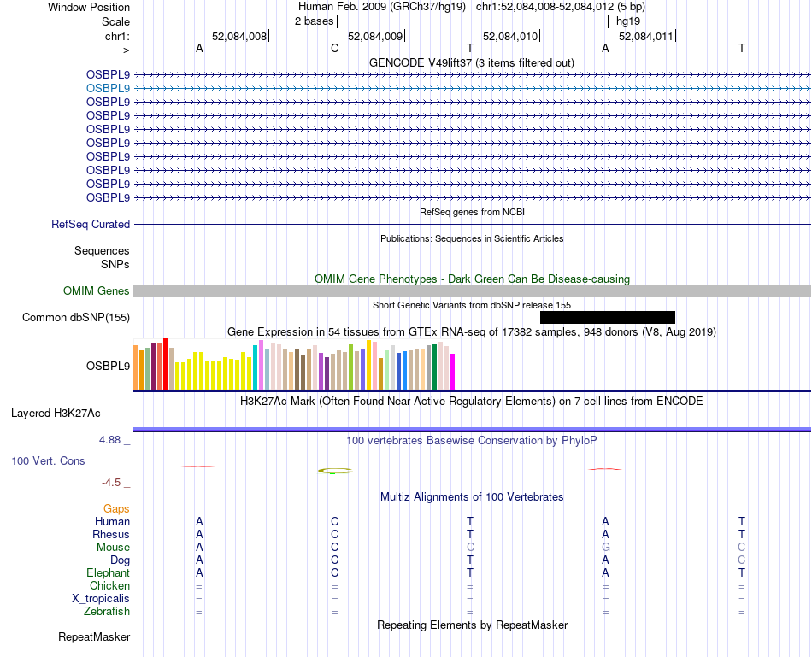
Task: Select the Layered H3K27Ac track label
Action: (56, 414)
